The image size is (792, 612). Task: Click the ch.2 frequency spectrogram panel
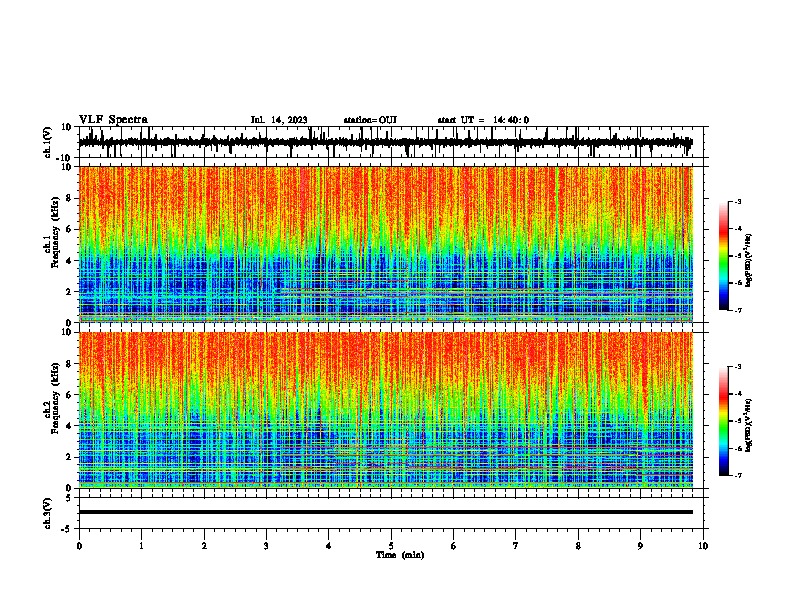[385, 410]
